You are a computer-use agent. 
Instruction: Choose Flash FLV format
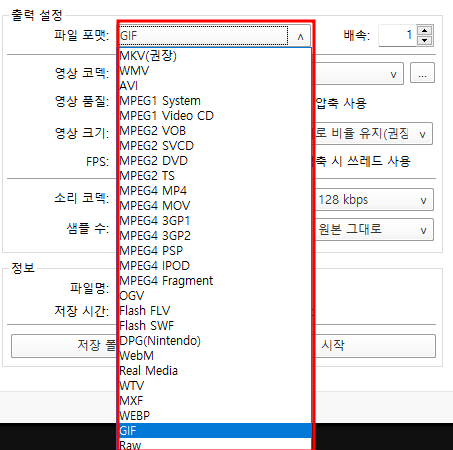pos(215,311)
